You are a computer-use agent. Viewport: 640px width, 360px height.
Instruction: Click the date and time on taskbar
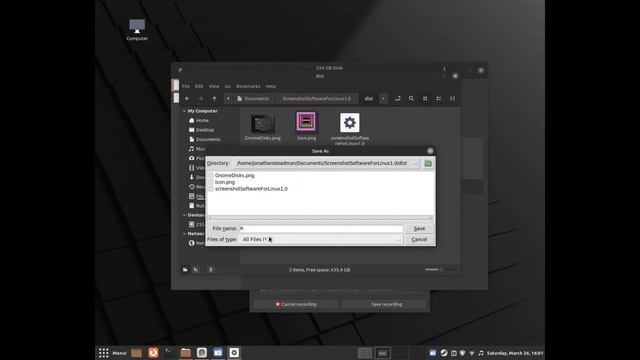(515, 353)
